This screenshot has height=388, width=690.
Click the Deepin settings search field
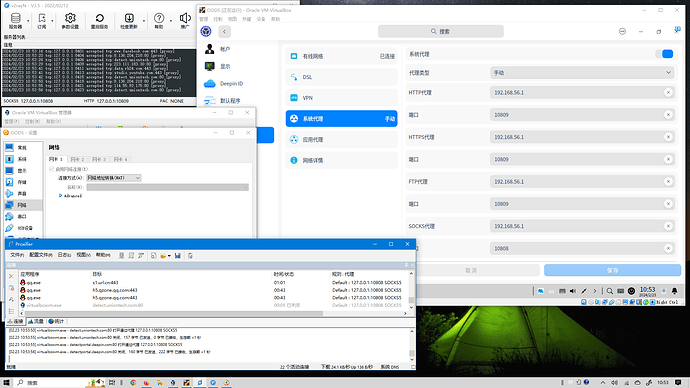[x=440, y=31]
